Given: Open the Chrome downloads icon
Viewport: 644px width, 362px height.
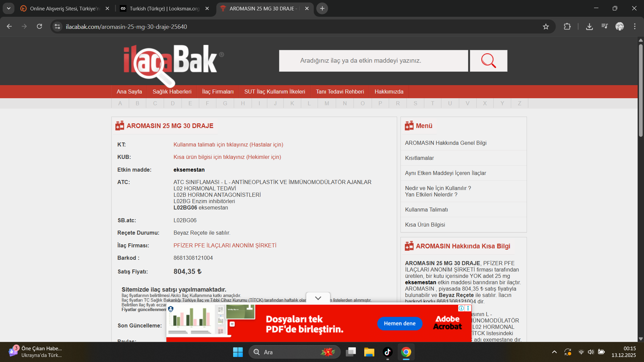Looking at the screenshot, I should (x=589, y=26).
